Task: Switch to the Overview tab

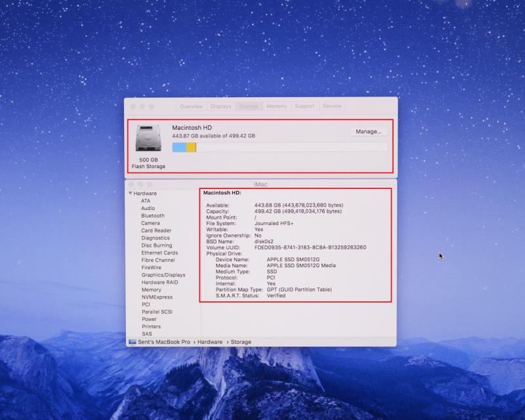Action: point(191,106)
